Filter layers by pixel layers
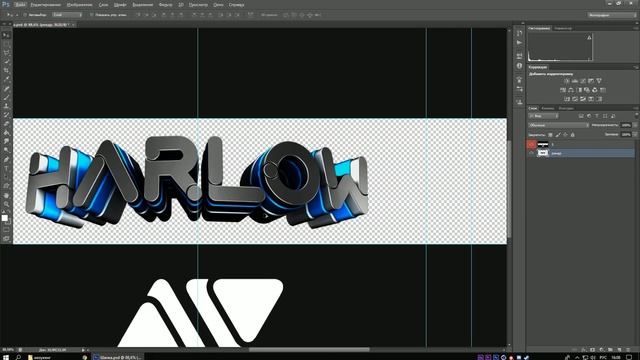This screenshot has height=360, width=640. tap(581, 116)
